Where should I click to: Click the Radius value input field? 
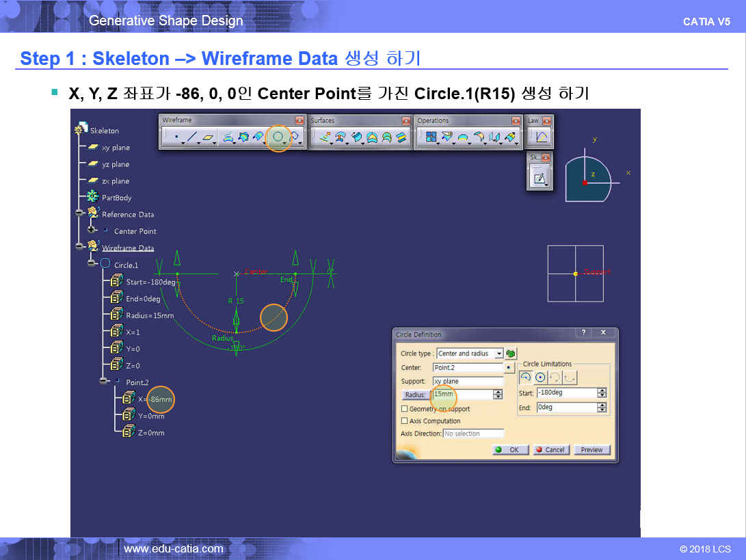click(462, 395)
